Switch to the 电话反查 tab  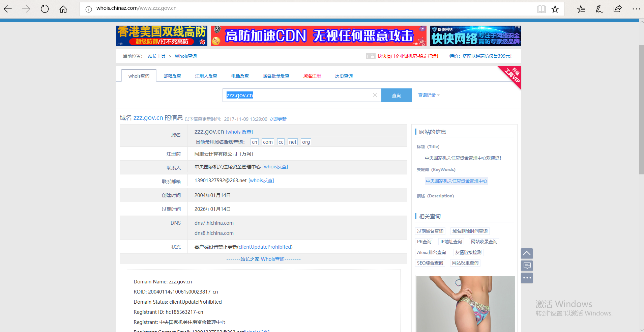[240, 76]
